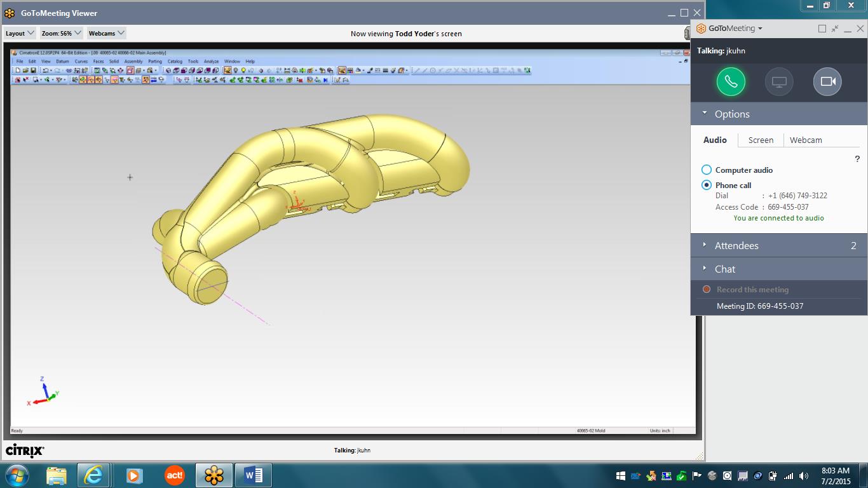
Task: Click the zoom-all view icon in CimatronE toolbar
Action: [97, 70]
